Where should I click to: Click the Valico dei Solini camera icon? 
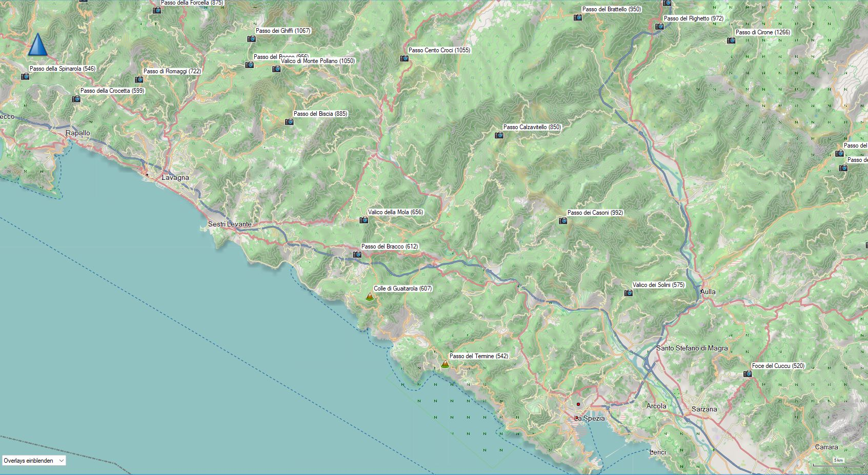[x=628, y=293]
